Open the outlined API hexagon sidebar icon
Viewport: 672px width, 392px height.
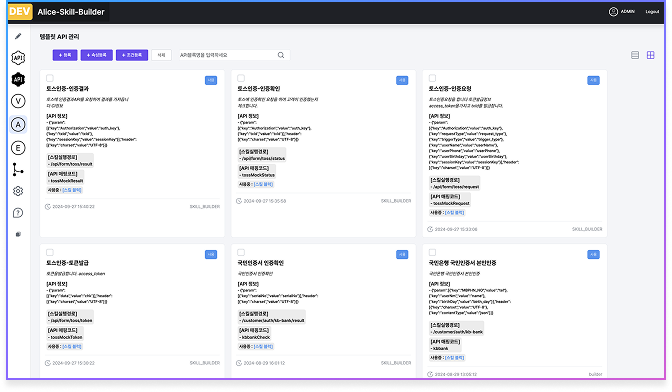tap(18, 57)
